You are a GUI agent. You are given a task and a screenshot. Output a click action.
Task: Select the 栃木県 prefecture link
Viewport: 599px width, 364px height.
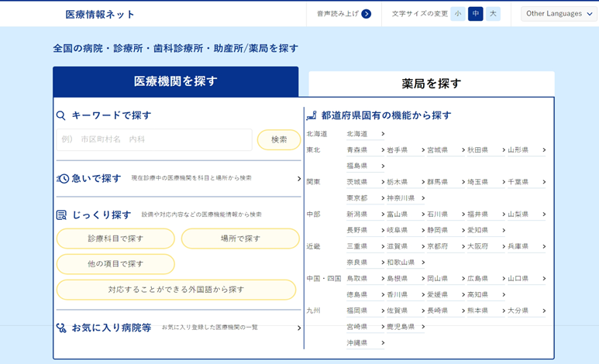tap(406, 182)
